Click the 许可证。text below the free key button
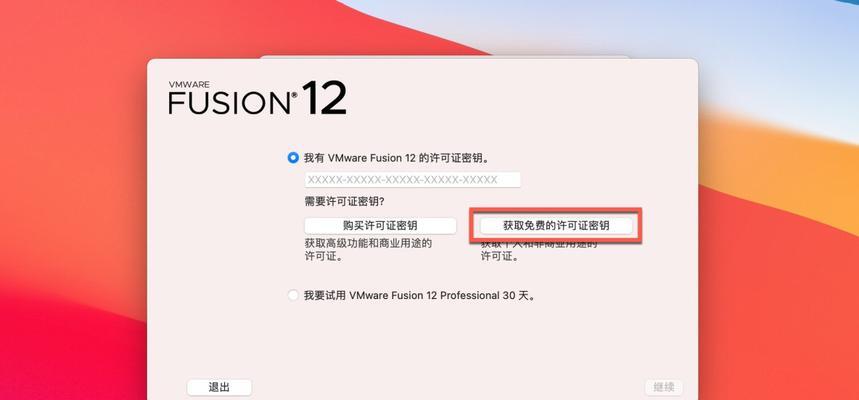859x400 pixels. pos(500,256)
